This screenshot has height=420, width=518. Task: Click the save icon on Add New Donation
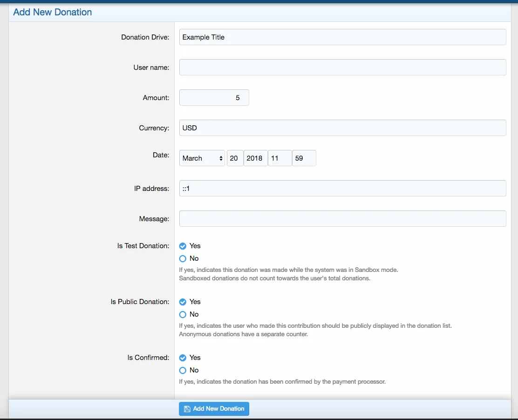[x=187, y=409]
